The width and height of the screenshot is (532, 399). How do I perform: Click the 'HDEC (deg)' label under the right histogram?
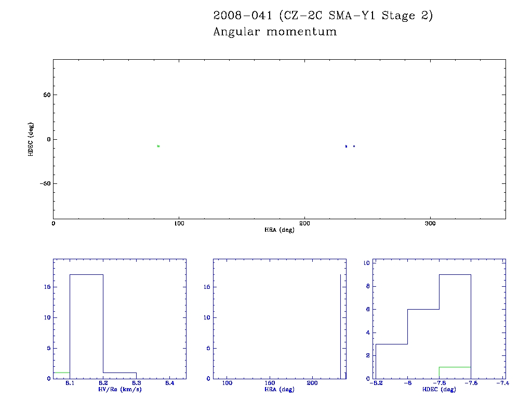pos(440,389)
